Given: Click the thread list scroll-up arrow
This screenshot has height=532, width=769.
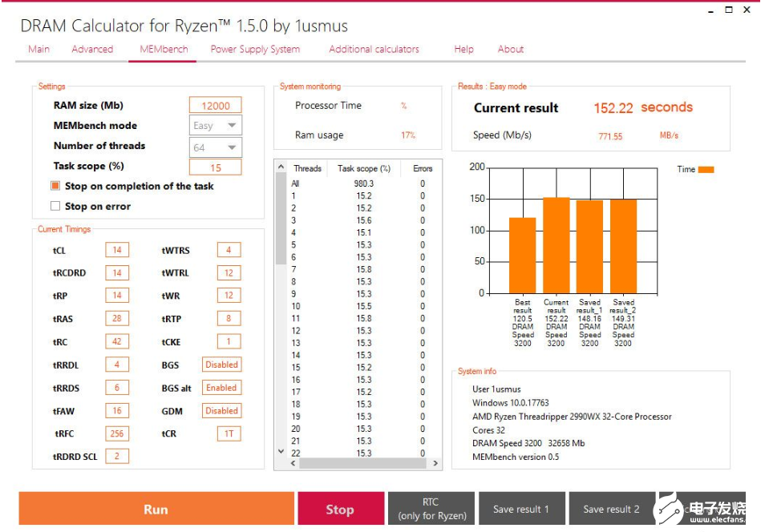Looking at the screenshot, I should tap(281, 167).
